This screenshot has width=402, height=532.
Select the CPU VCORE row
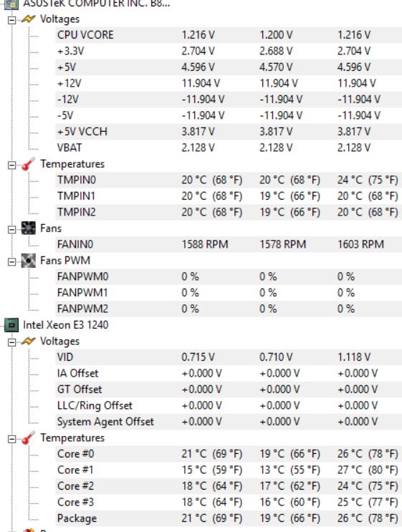(x=229, y=35)
